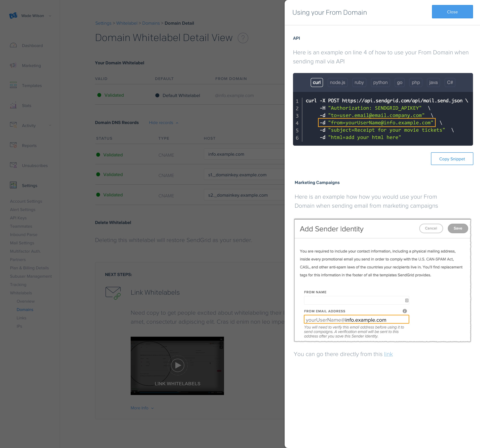This screenshot has height=448, width=480.
Task: Click the Marketing megaphone icon
Action: [x=13, y=65]
